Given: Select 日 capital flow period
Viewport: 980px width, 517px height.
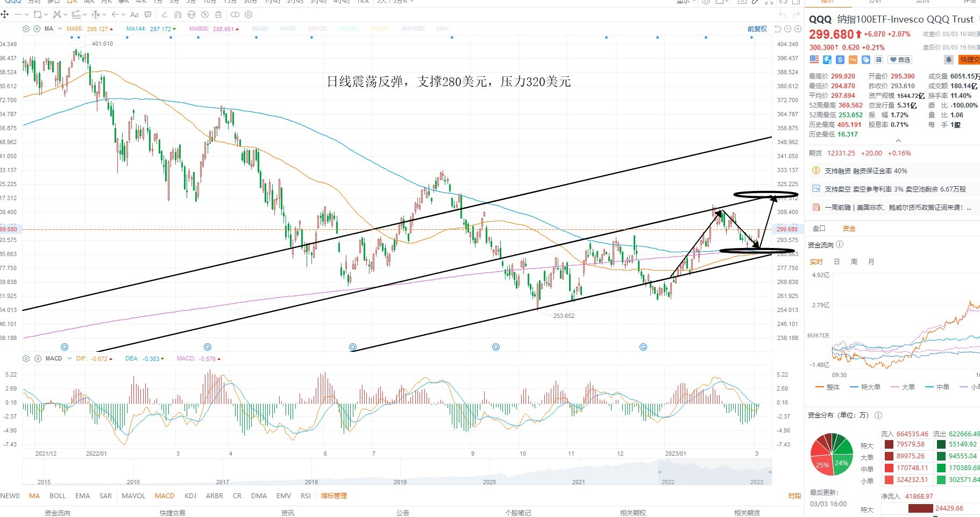Looking at the screenshot, I should tap(836, 262).
